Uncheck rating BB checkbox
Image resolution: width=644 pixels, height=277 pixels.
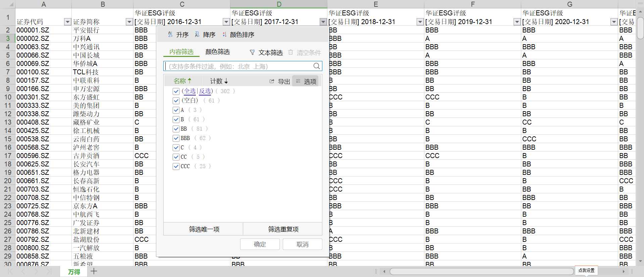pos(176,129)
